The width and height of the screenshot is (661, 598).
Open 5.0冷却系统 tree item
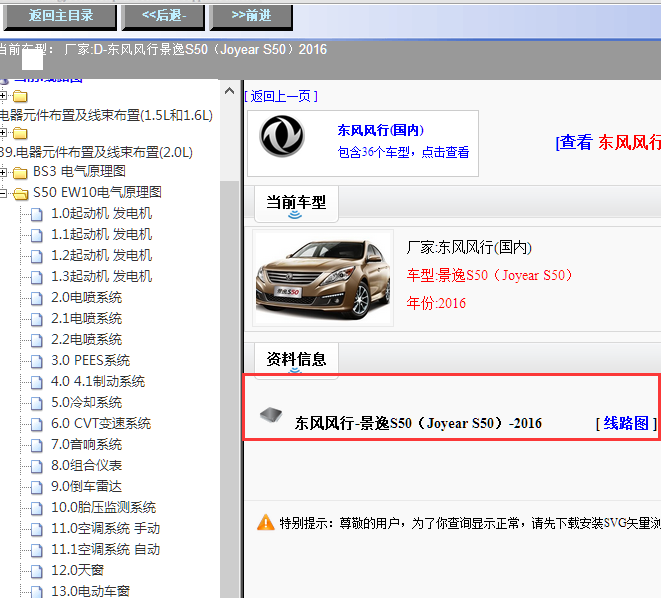point(86,403)
